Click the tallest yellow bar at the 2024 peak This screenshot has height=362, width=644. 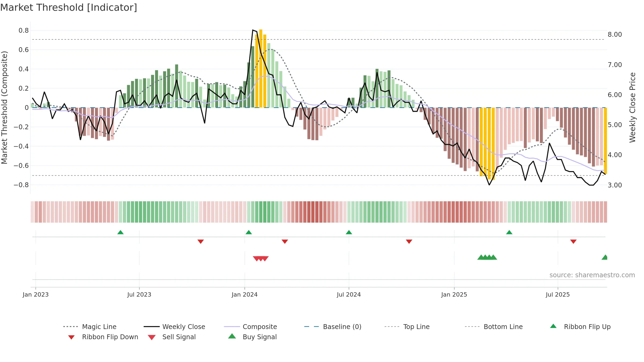coord(261,68)
